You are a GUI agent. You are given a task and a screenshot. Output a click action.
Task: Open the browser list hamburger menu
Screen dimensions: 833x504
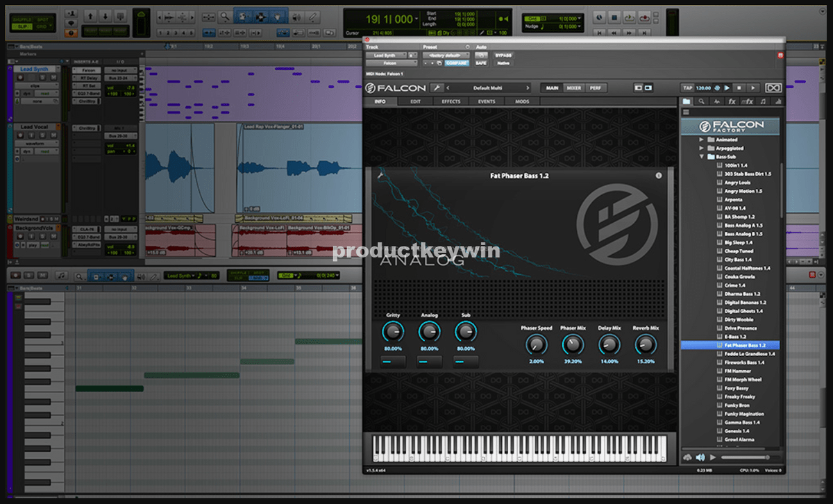[686, 112]
